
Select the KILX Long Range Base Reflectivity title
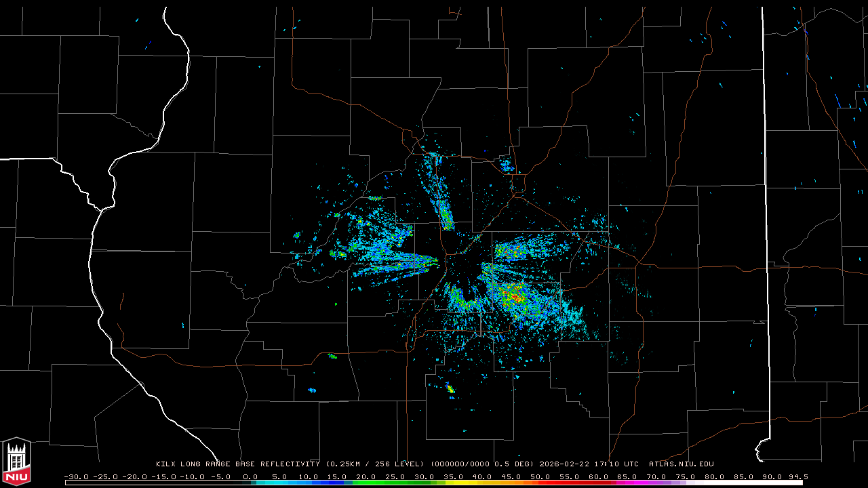point(237,464)
